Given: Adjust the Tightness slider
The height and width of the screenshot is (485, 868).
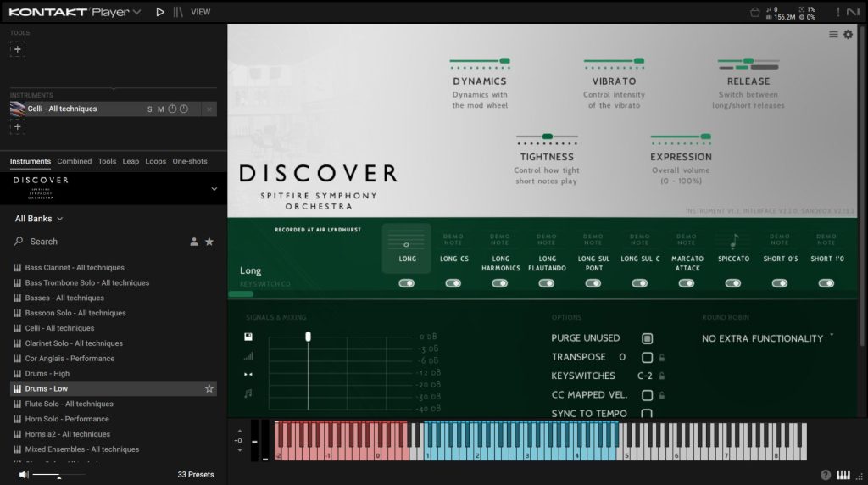Looking at the screenshot, I should tap(547, 137).
